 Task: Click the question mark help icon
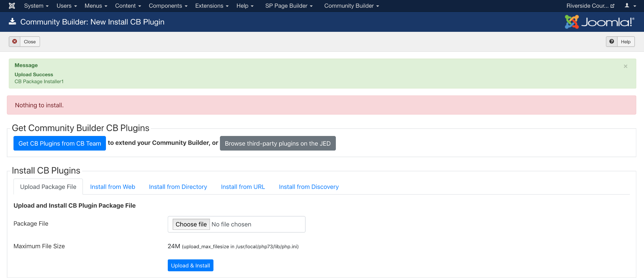(x=611, y=41)
